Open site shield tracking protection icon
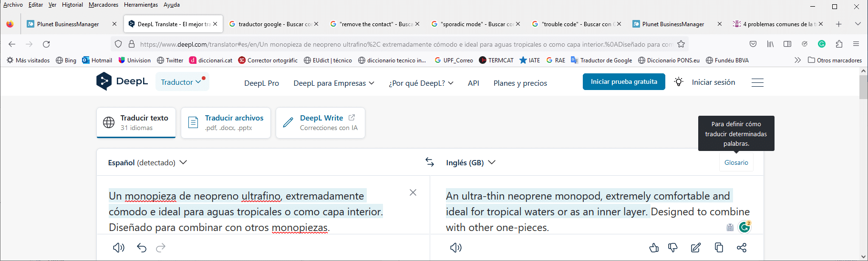 point(118,44)
